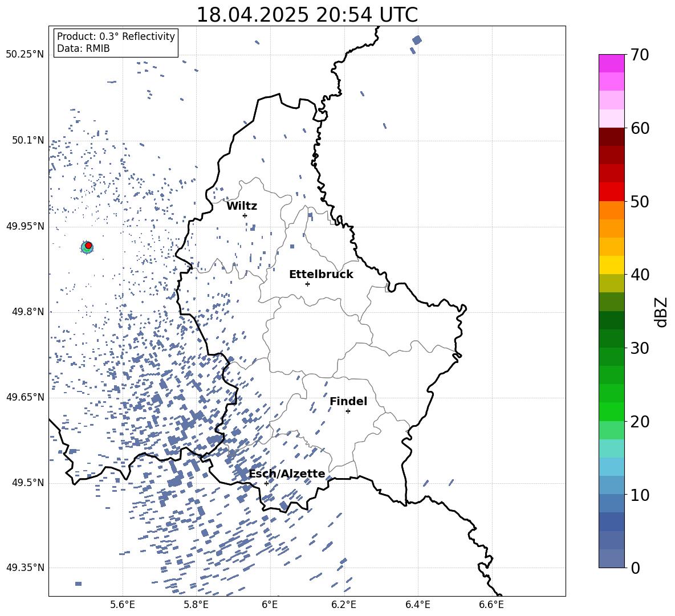Click the colorbar tick value 40

pyautogui.click(x=639, y=275)
